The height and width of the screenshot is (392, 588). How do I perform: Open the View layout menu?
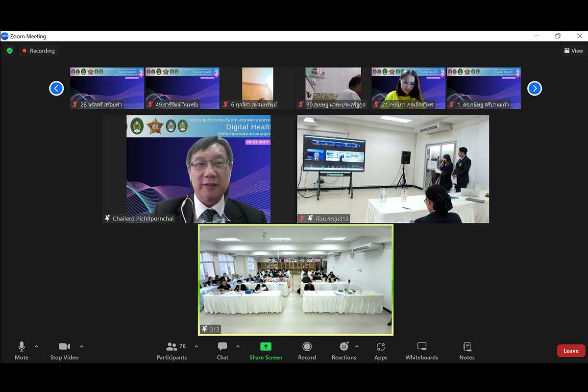(x=573, y=50)
